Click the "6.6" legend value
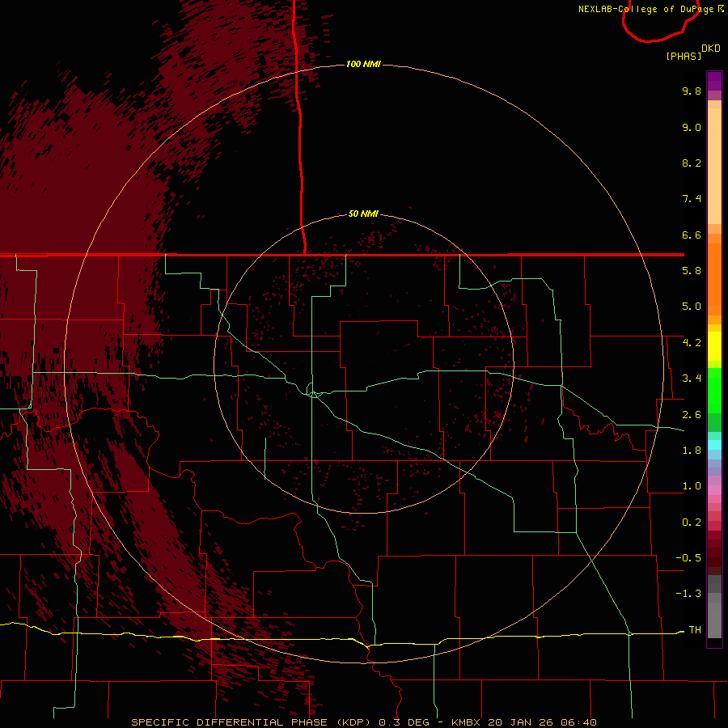The image size is (728, 728). [x=692, y=235]
